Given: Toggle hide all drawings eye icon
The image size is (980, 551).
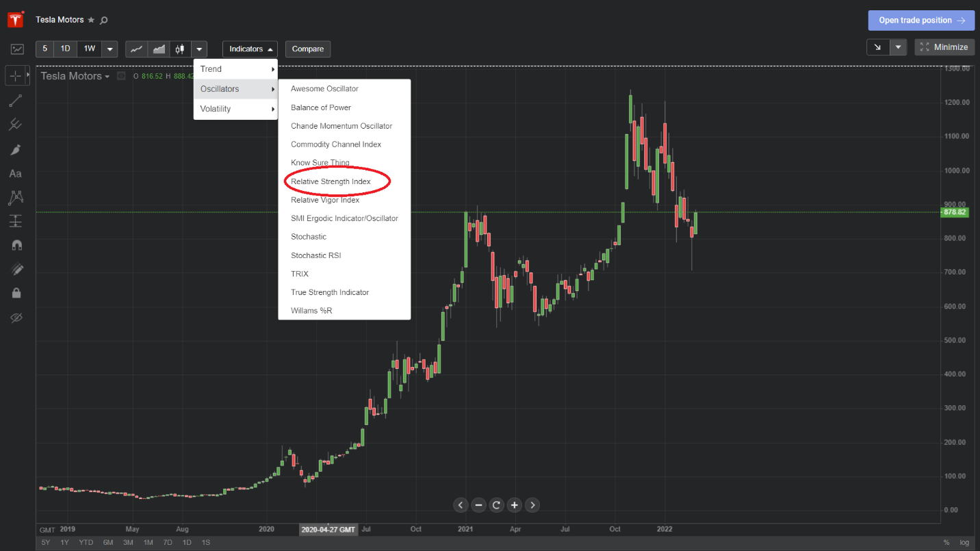Looking at the screenshot, I should pyautogui.click(x=16, y=317).
